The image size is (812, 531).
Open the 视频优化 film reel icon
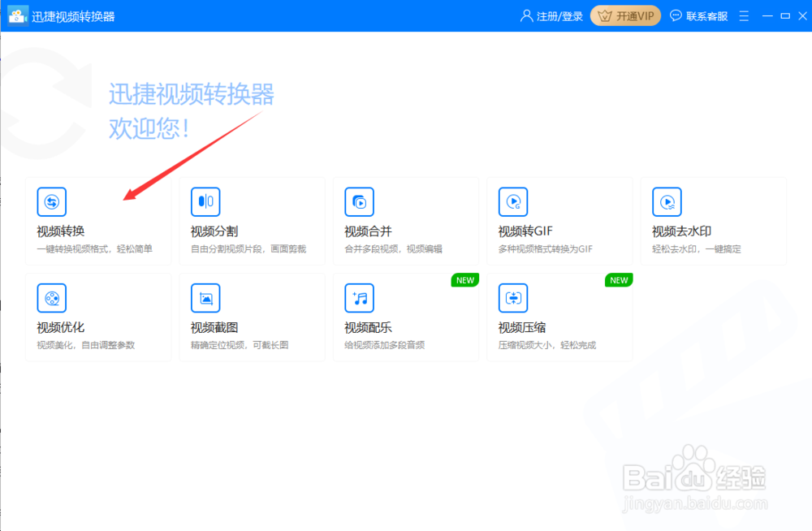pos(52,298)
